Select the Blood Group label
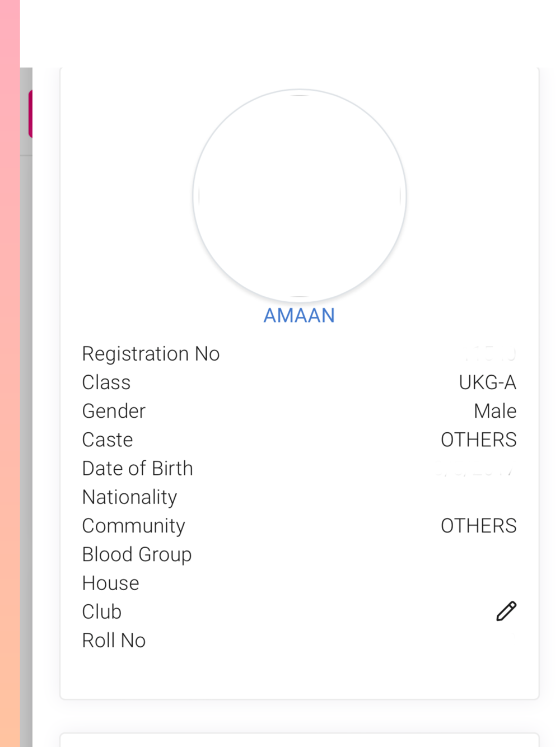This screenshot has width=560, height=747. pos(137,554)
